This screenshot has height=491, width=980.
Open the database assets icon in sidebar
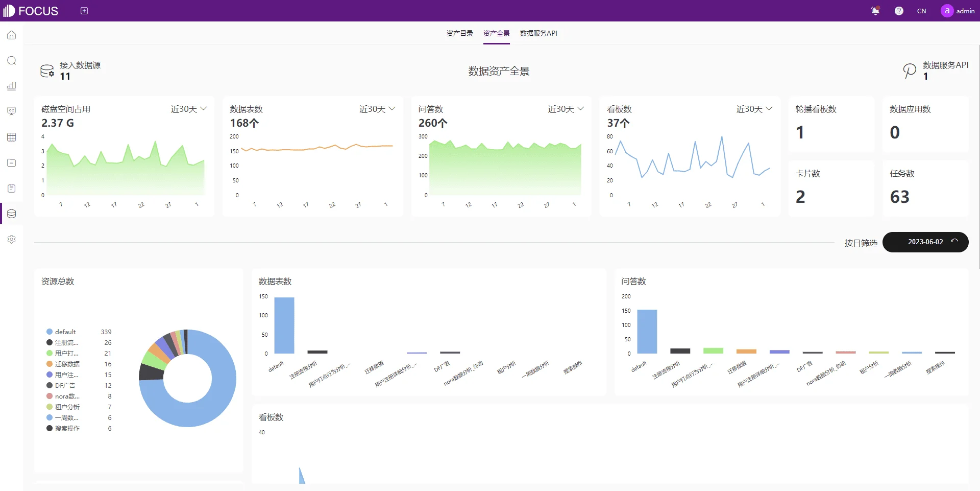[11, 214]
